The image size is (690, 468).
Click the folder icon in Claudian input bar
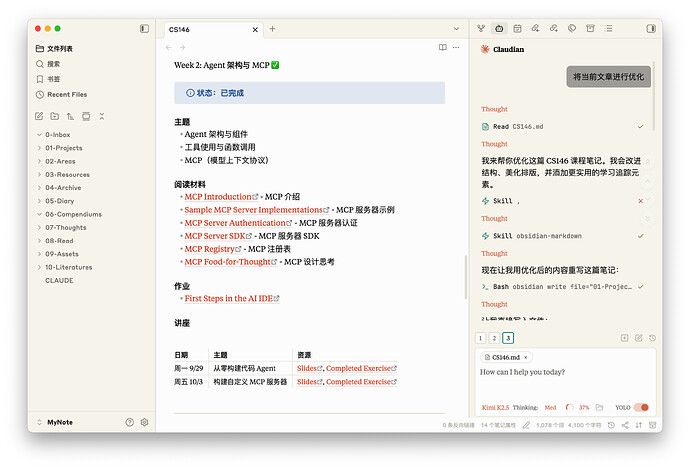pyautogui.click(x=599, y=407)
